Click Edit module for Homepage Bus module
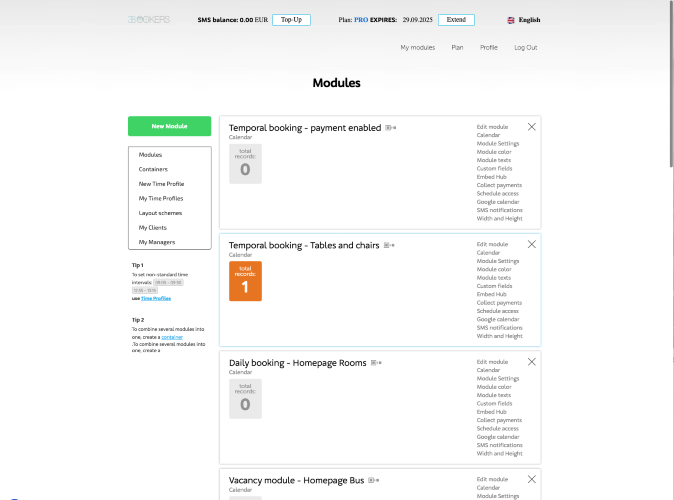Screen dimensions: 674x500 click(492, 479)
